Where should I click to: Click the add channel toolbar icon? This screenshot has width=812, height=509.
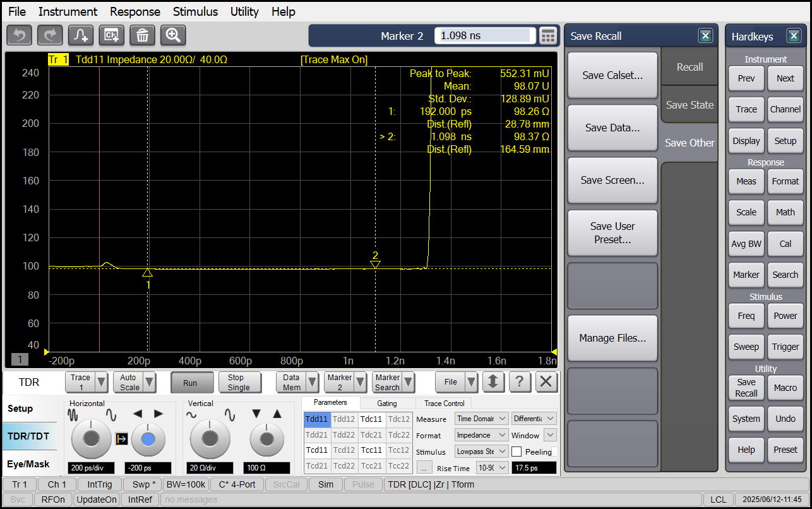tap(112, 35)
